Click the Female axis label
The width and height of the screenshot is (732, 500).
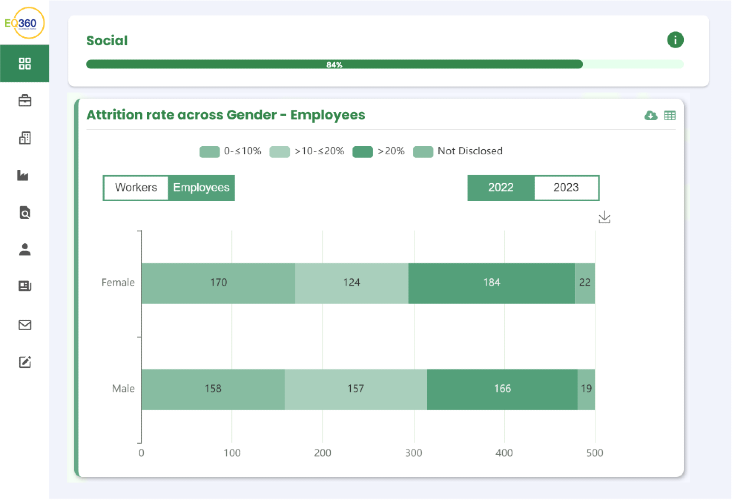point(118,282)
